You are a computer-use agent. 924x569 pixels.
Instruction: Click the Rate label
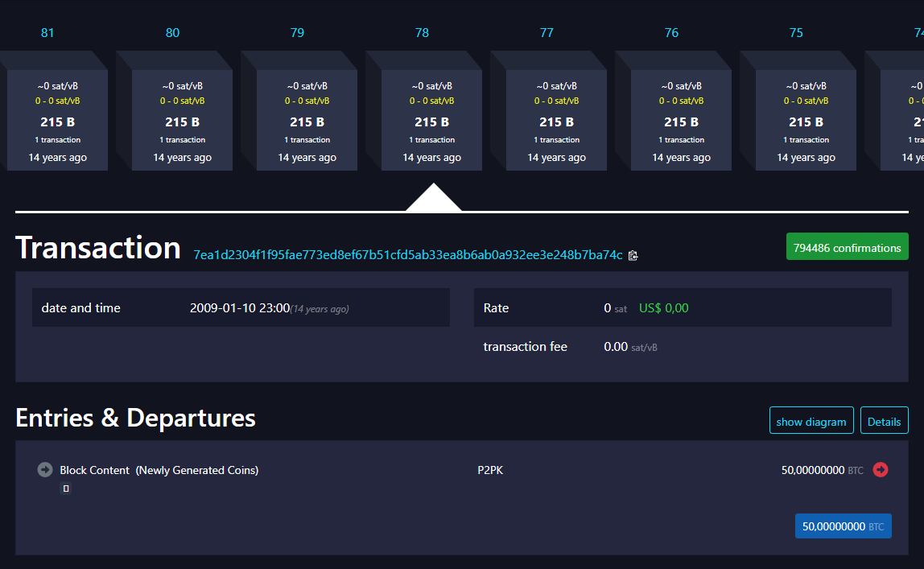coord(496,308)
